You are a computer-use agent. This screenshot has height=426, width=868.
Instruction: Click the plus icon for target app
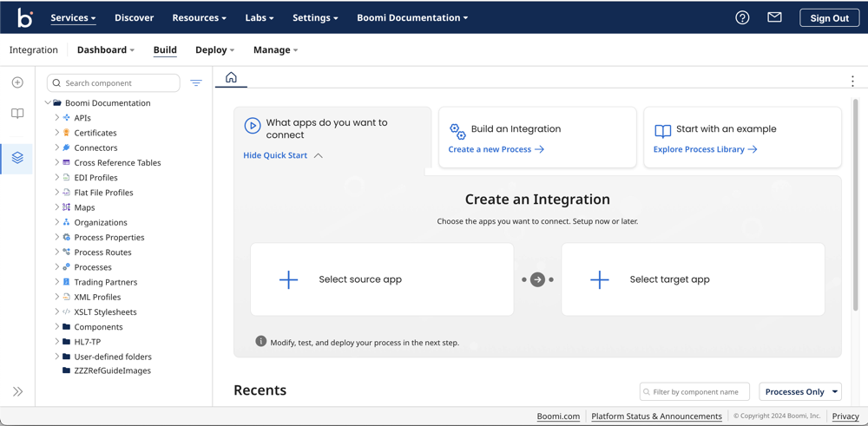pos(600,279)
